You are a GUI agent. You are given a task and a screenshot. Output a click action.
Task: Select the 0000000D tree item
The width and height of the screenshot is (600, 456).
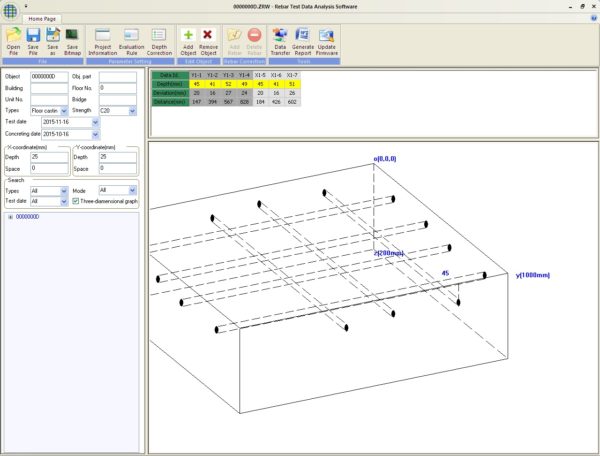(x=27, y=217)
